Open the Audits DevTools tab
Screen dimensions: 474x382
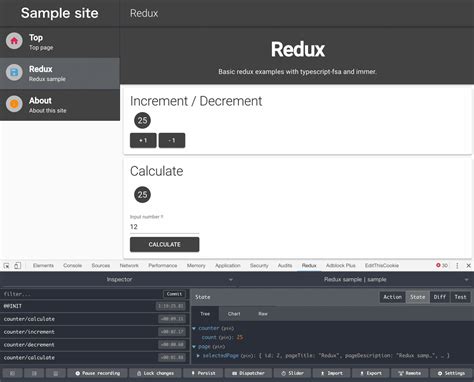pos(285,266)
